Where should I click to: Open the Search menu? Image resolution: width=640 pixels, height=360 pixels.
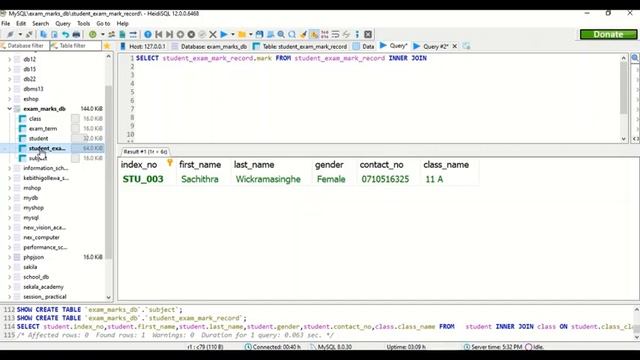point(40,24)
